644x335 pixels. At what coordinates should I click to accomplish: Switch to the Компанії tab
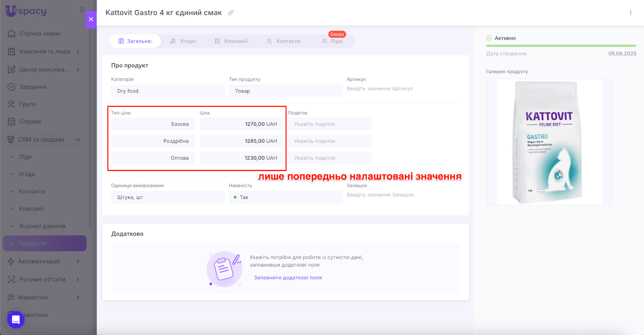coord(231,41)
